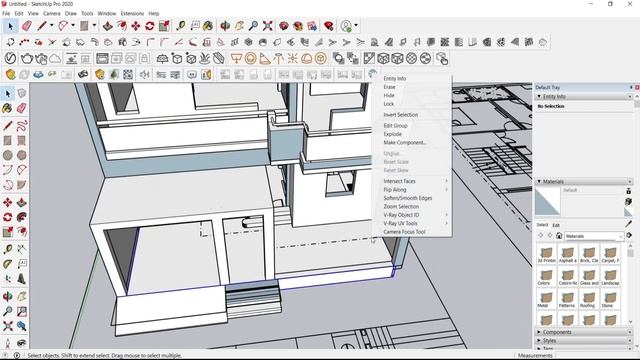The width and height of the screenshot is (640, 360).
Task: Add a V-Ray Plane Light
Action: 236,58
